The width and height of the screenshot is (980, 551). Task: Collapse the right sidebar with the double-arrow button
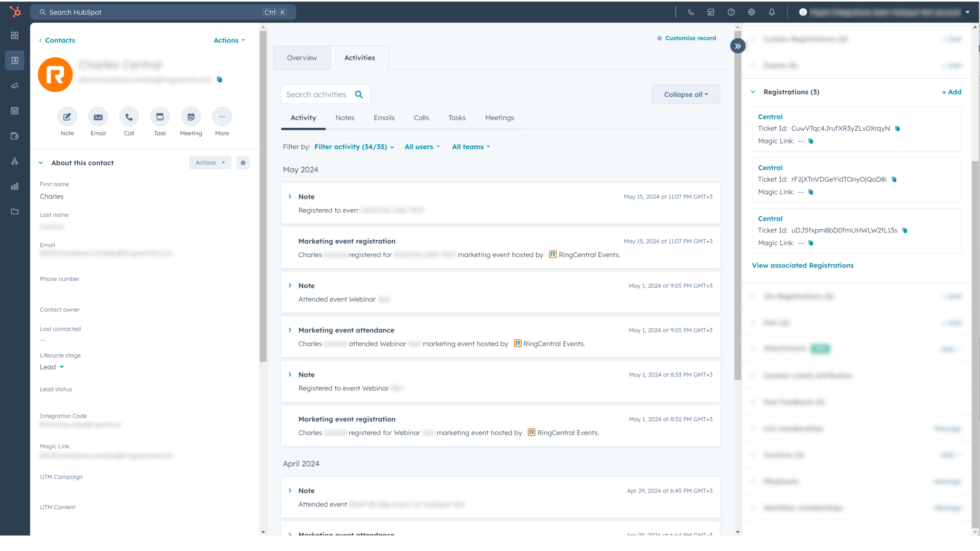(738, 46)
